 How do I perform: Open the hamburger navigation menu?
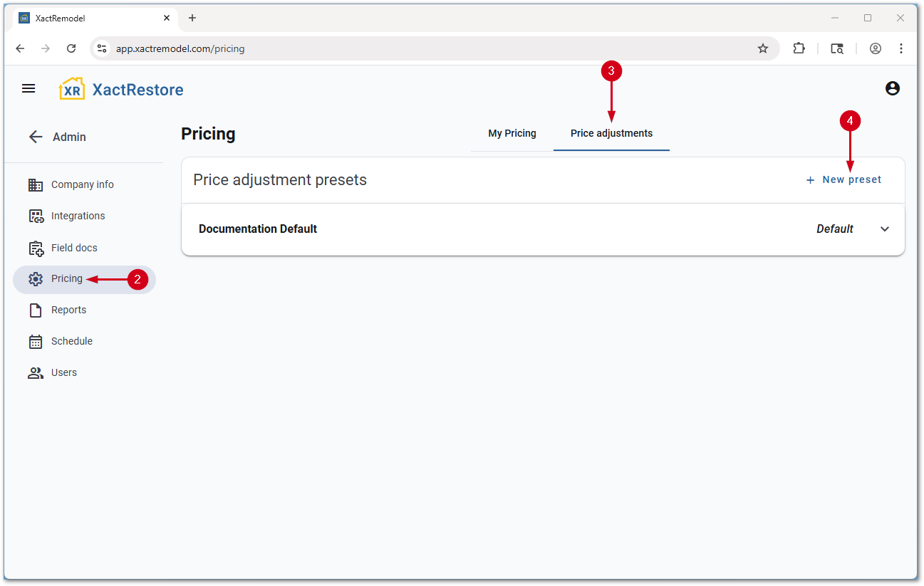point(28,89)
